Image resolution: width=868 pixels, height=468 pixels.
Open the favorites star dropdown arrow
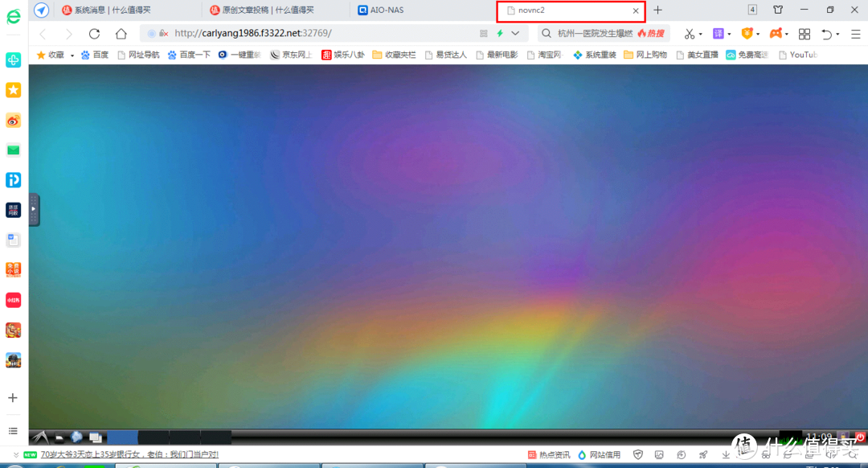[x=72, y=55]
